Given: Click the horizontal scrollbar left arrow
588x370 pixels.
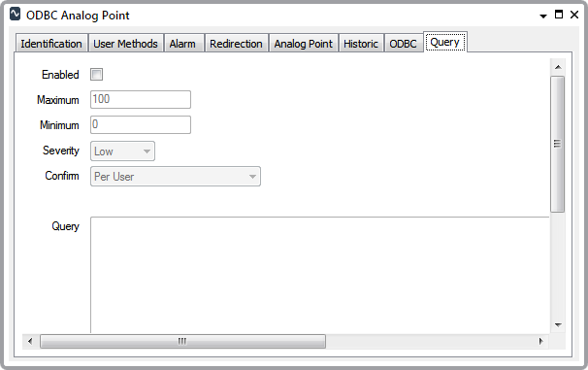Looking at the screenshot, I should click(x=30, y=341).
